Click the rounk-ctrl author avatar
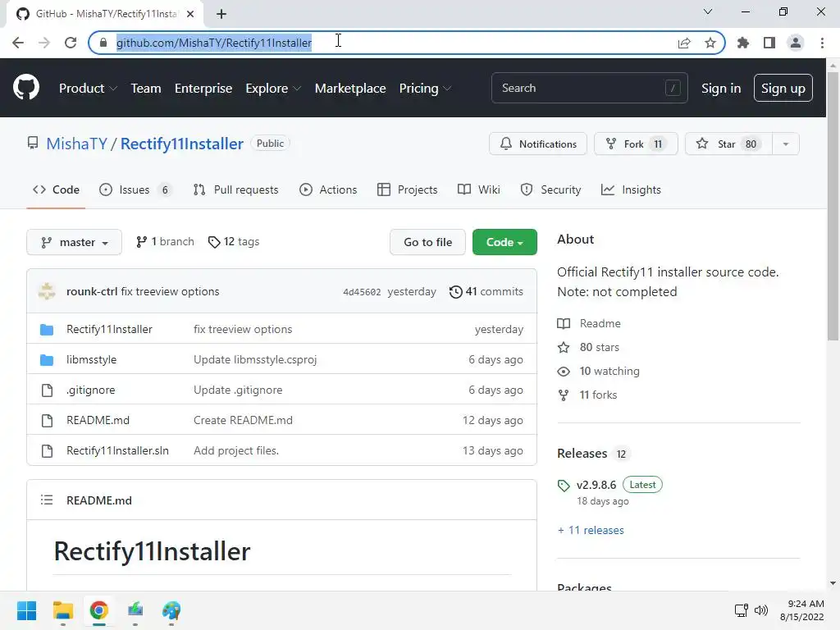This screenshot has height=630, width=840. click(47, 291)
